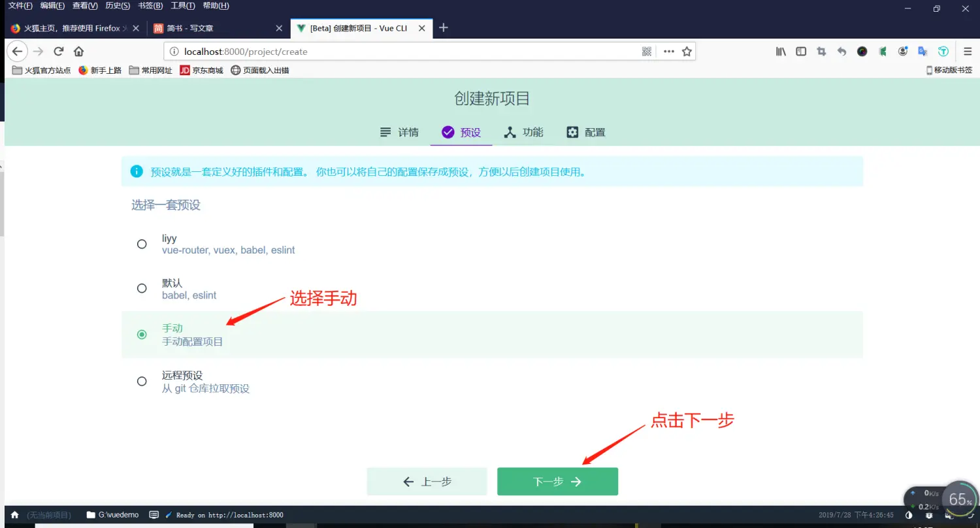
Task: Switch to the 配置 step tab
Action: coord(585,132)
